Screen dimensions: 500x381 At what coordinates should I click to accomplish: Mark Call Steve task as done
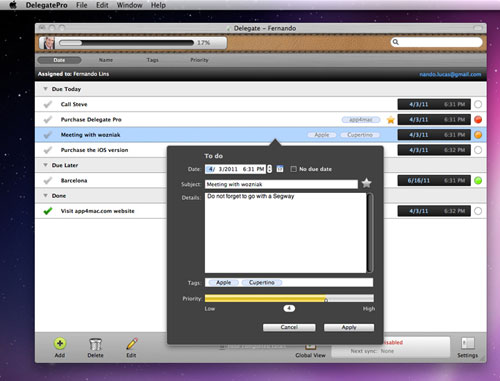coord(48,104)
